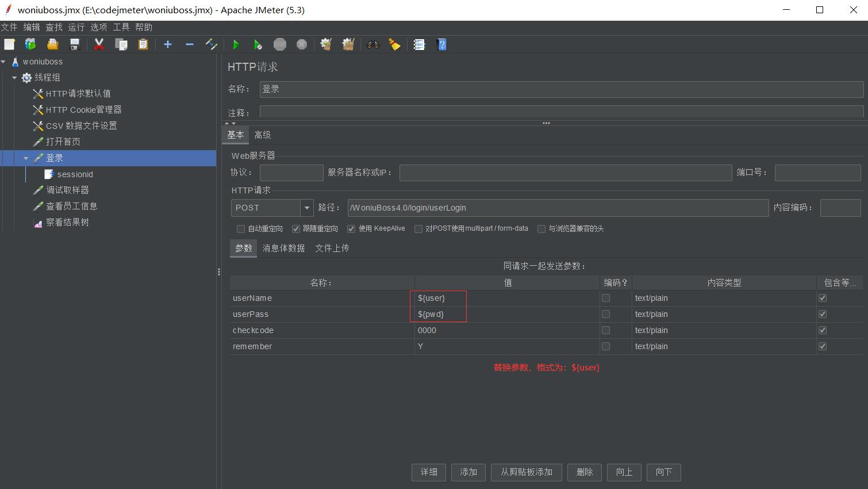Open the 选项 menu
Image resolution: width=868 pixels, height=489 pixels.
click(x=98, y=27)
